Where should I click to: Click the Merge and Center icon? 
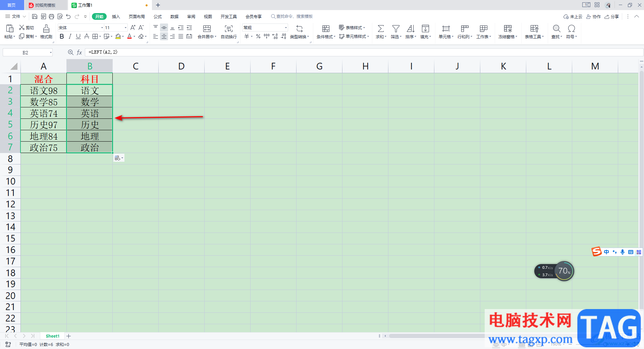point(207,29)
